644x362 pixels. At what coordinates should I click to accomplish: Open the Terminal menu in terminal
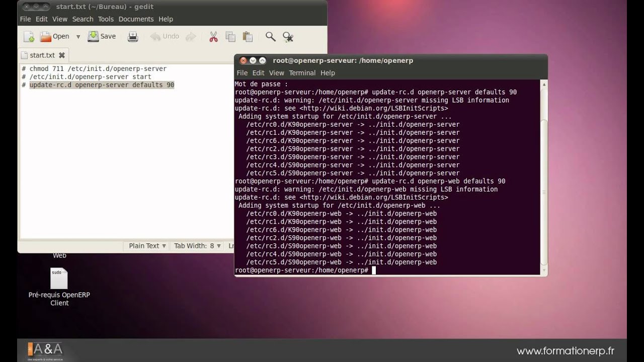pyautogui.click(x=302, y=73)
